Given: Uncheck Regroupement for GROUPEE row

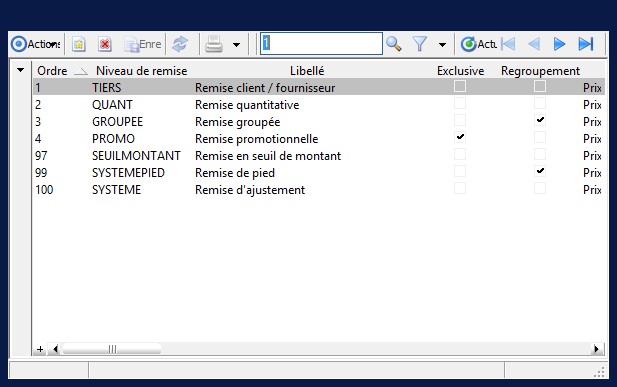Looking at the screenshot, I should point(540,120).
